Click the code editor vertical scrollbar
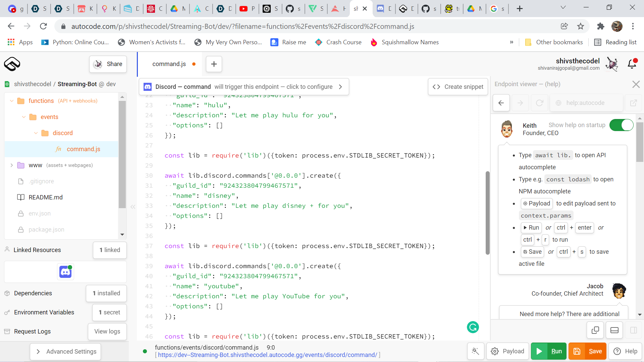Image resolution: width=644 pixels, height=362 pixels. 487,213
